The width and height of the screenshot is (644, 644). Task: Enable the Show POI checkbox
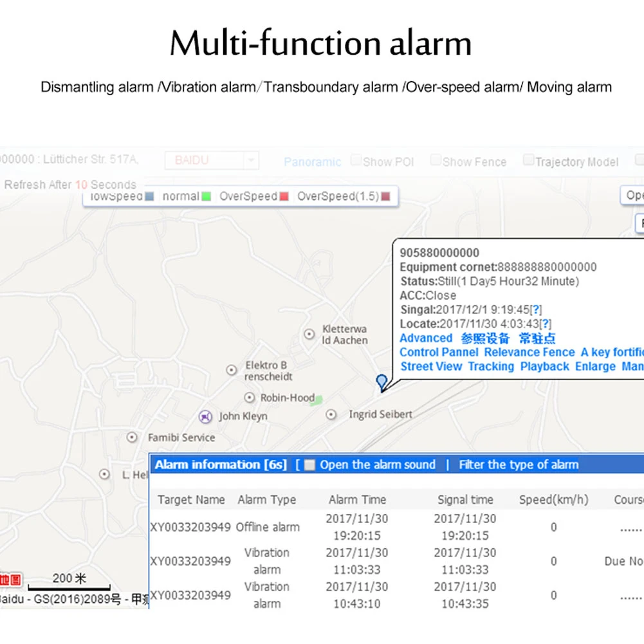click(356, 160)
